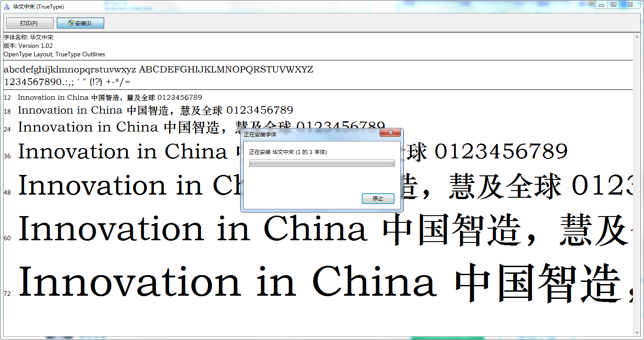Click the red close icon on 正在安装字体 dialog
This screenshot has height=340, width=644.
point(390,133)
